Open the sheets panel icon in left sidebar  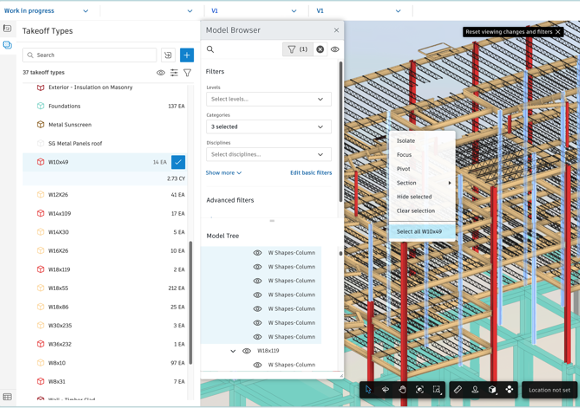(7, 28)
